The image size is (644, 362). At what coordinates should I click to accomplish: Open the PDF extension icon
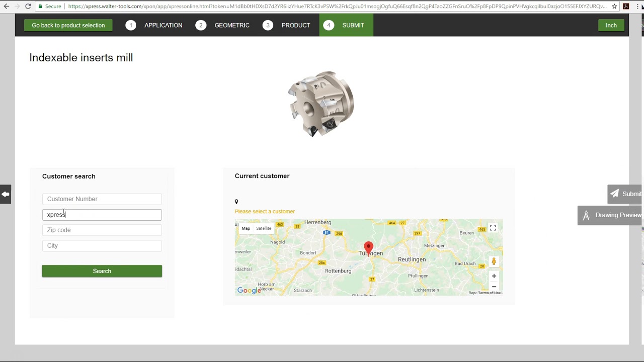[x=626, y=7]
